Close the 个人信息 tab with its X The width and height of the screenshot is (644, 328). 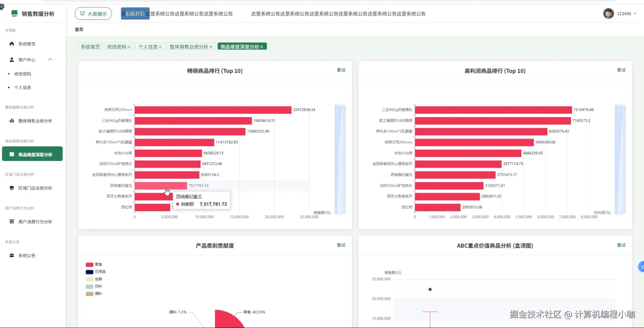pyautogui.click(x=160, y=47)
